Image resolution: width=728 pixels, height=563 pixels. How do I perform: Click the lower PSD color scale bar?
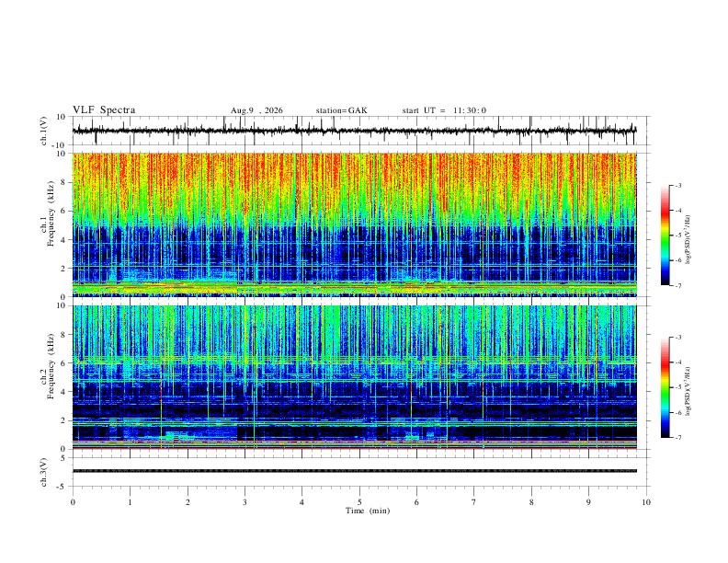coord(665,387)
